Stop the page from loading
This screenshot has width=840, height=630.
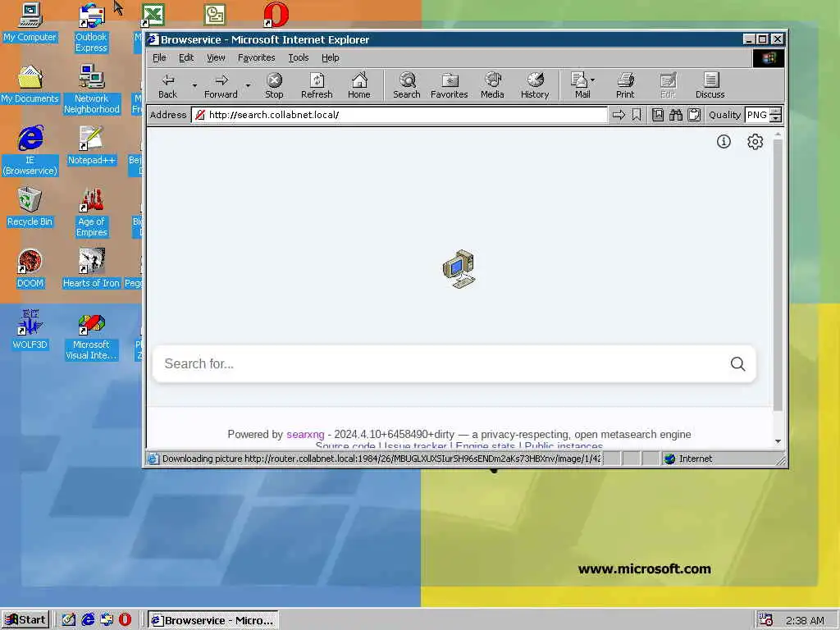(x=274, y=85)
